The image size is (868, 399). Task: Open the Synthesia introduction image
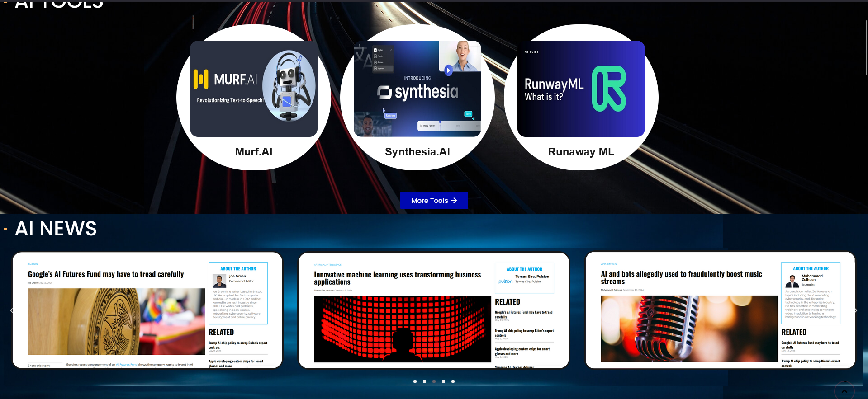pos(417,89)
